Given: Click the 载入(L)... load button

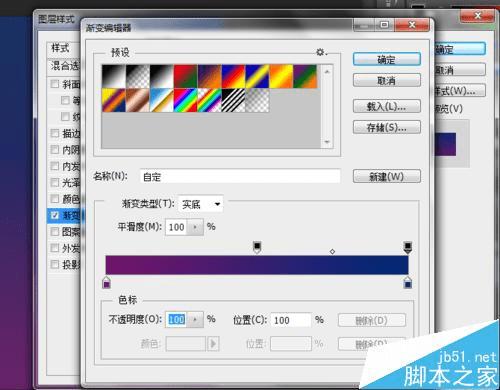Looking at the screenshot, I should (387, 106).
